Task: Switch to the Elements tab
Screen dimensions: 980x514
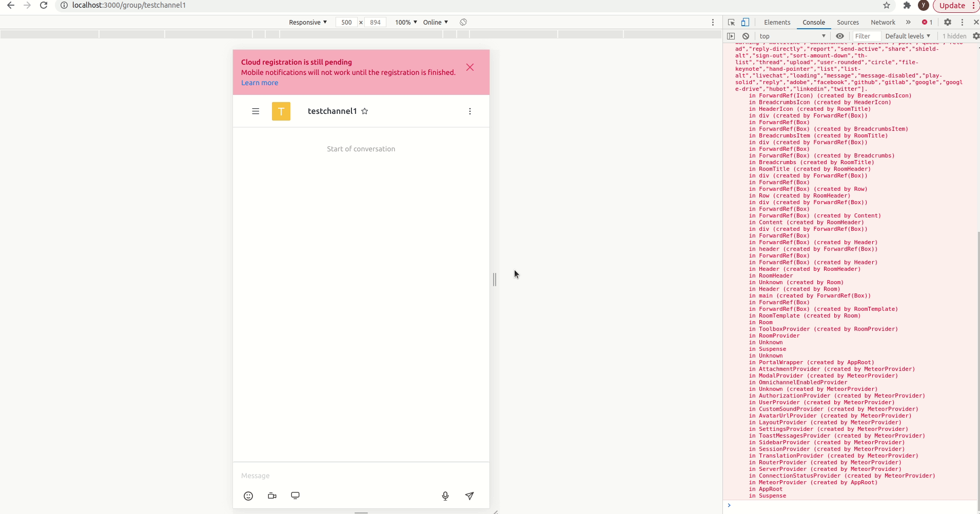Action: (x=777, y=23)
